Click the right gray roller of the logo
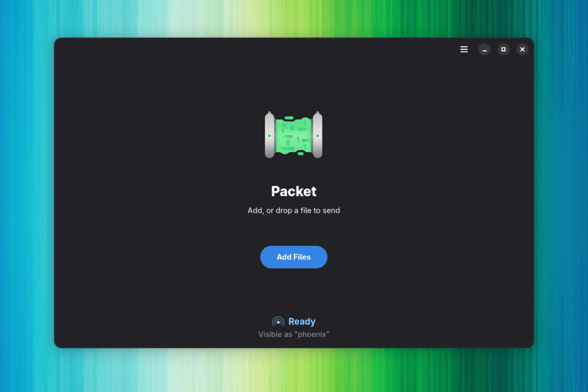 317,145
